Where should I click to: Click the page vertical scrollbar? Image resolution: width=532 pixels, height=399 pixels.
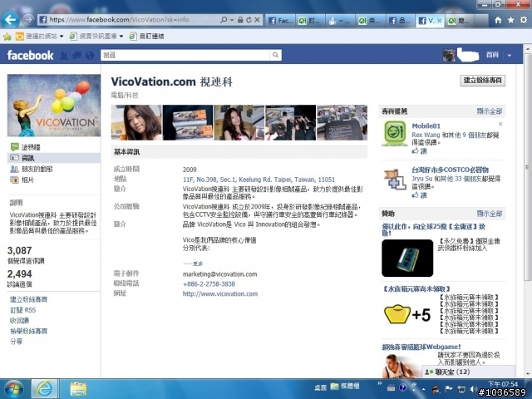(x=527, y=166)
